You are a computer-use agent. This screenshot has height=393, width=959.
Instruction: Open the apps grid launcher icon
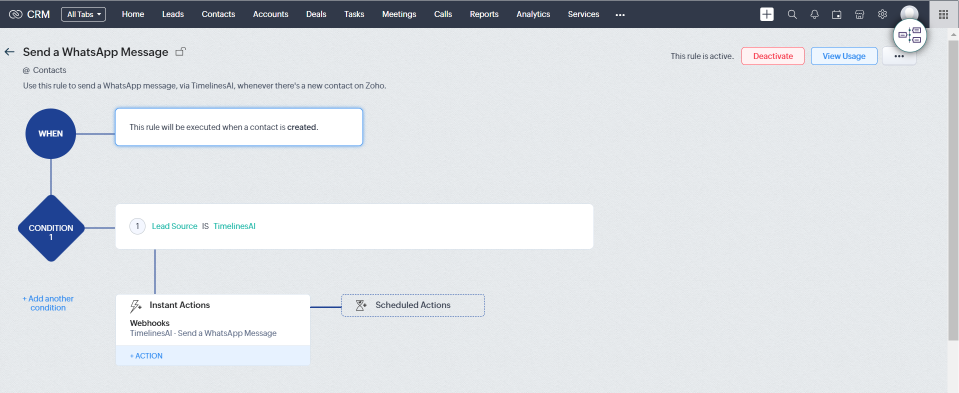coord(943,14)
